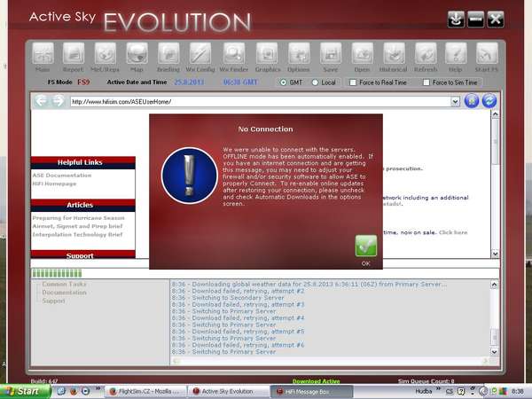Go forward with the embedded browser's forward arrow
The image size is (532, 399).
click(58, 101)
